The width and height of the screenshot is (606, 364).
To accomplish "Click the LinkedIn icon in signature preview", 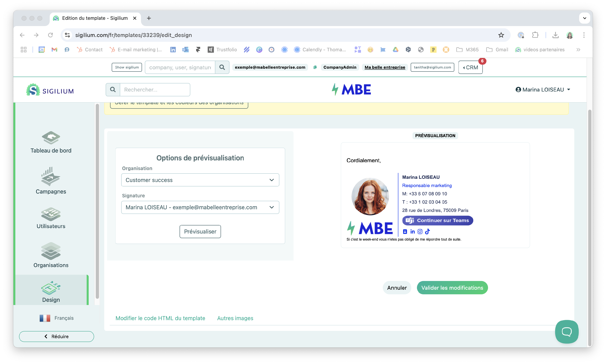I will tap(412, 231).
